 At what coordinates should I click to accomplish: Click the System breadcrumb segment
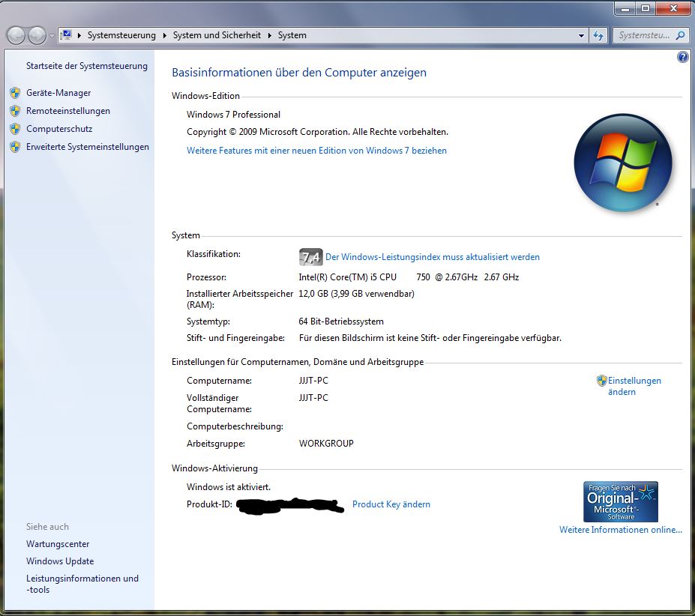click(x=292, y=35)
